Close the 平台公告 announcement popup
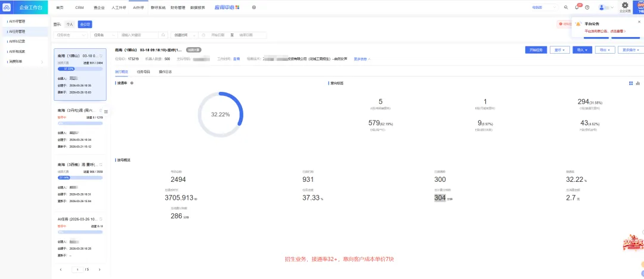The width and height of the screenshot is (644, 279). pos(639,21)
